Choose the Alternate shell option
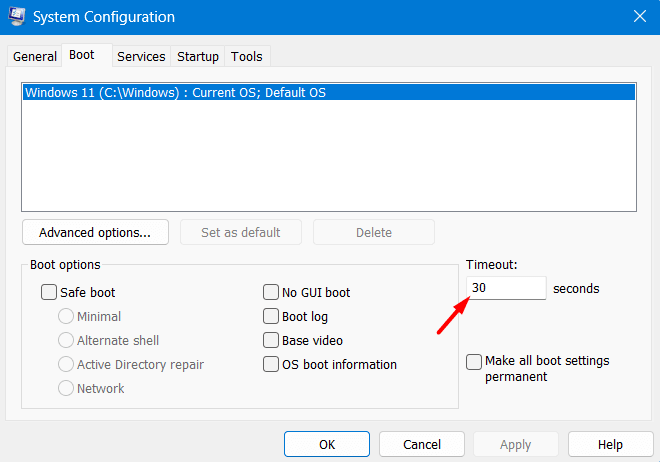 click(x=66, y=340)
